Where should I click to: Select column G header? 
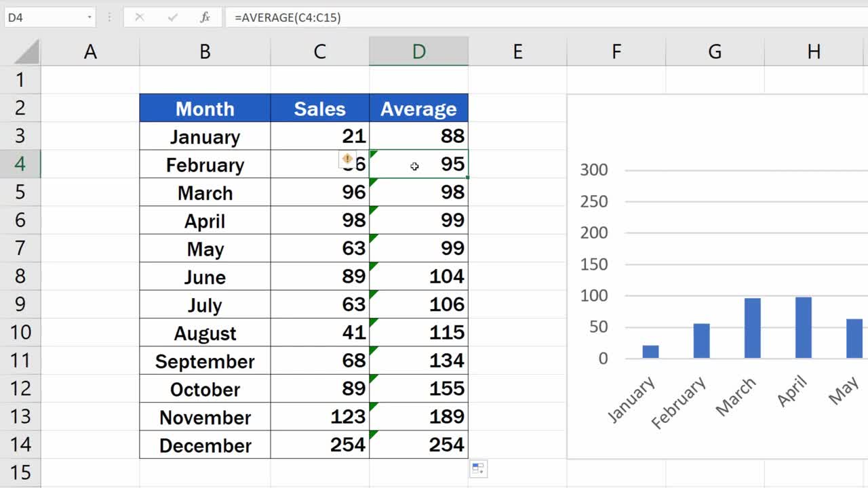(x=715, y=52)
